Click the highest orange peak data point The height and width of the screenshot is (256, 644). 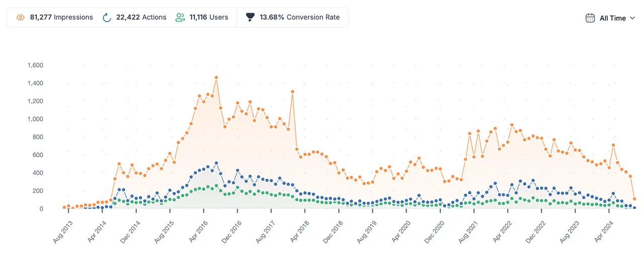tap(216, 78)
